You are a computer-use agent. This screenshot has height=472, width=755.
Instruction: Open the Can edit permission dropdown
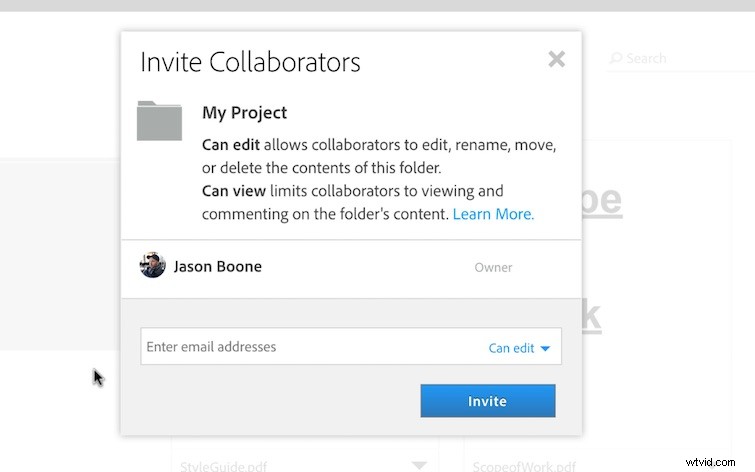tap(519, 348)
